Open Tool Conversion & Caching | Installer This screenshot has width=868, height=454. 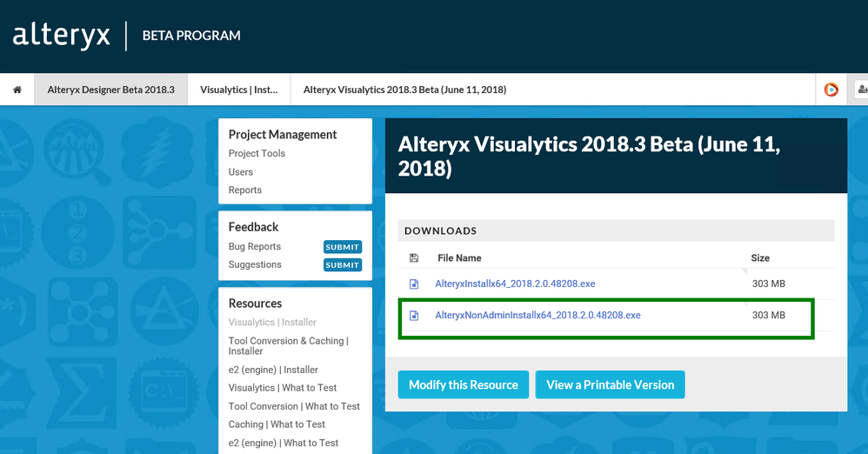click(289, 346)
